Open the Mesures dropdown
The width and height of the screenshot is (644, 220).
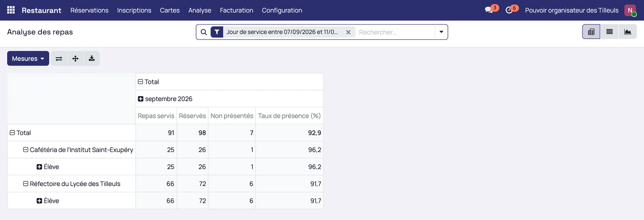[x=28, y=58]
